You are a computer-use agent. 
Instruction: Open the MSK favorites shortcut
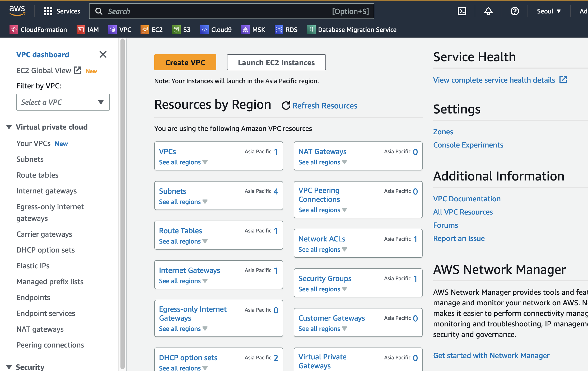(253, 30)
